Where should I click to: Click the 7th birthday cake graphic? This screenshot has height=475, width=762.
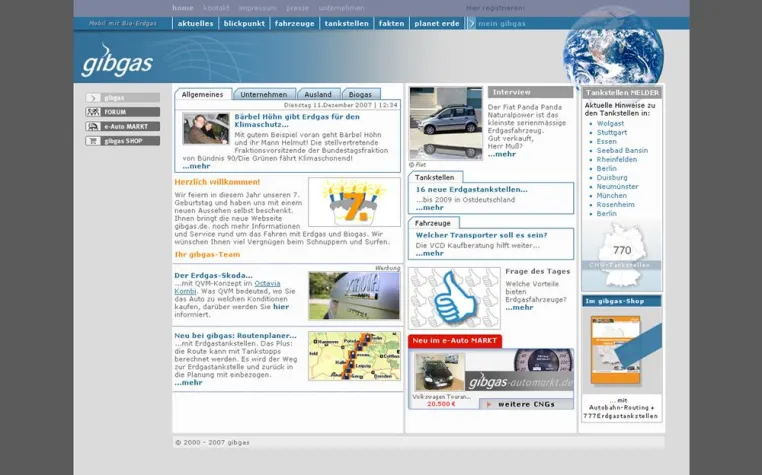coord(354,202)
